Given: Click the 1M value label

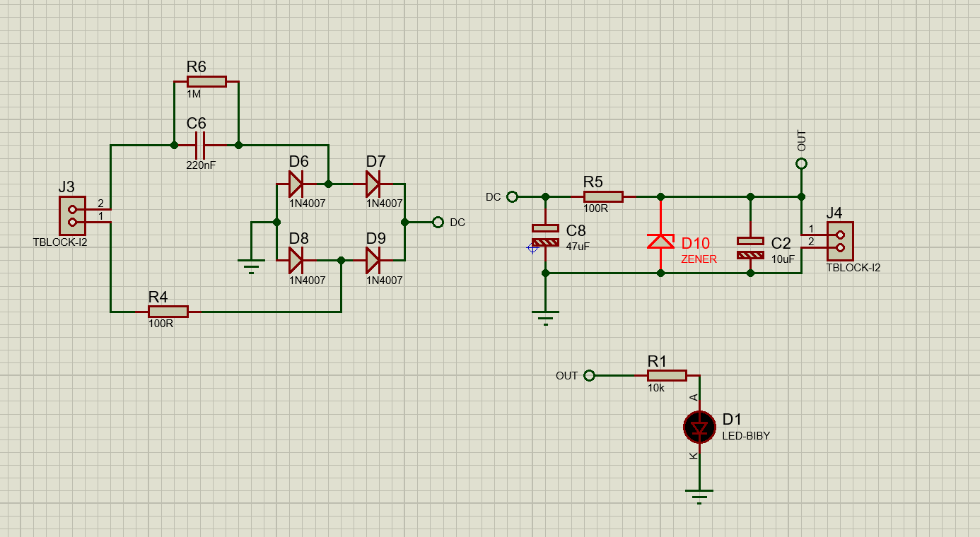Looking at the screenshot, I should [x=194, y=93].
